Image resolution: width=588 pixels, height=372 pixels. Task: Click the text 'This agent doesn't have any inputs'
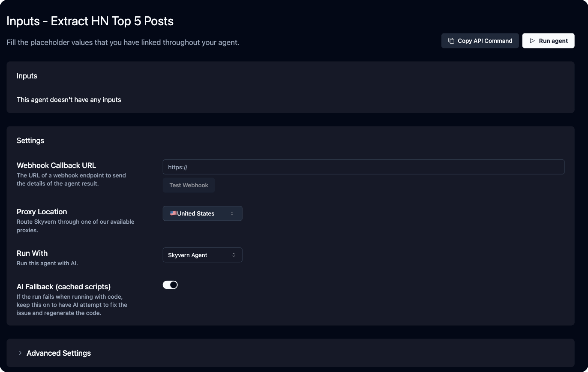(x=69, y=99)
